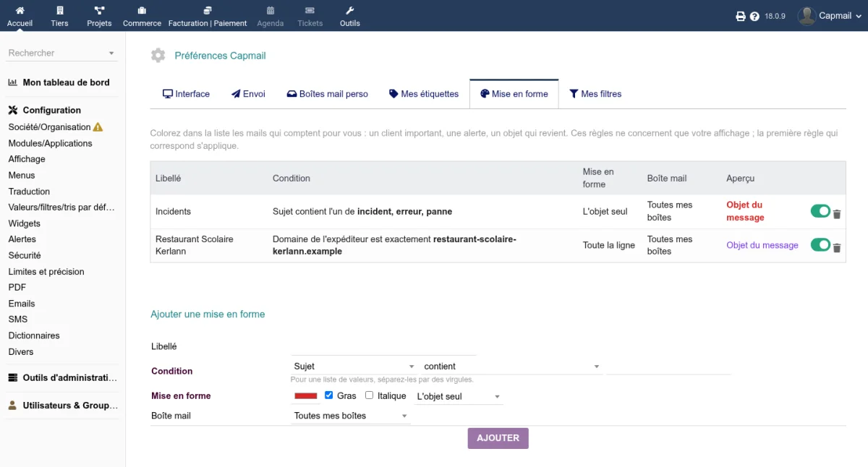Open the Tickets module icon
This screenshot has height=467, width=868.
click(310, 11)
